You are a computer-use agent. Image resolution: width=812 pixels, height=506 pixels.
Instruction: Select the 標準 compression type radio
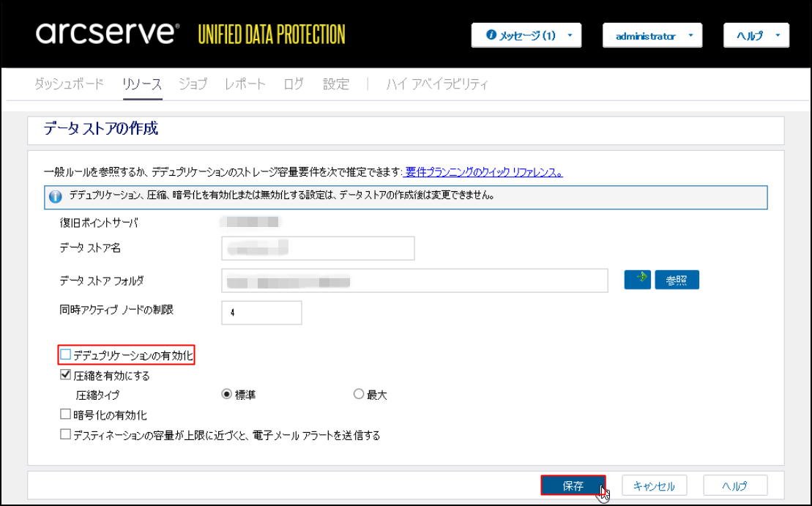coord(227,395)
